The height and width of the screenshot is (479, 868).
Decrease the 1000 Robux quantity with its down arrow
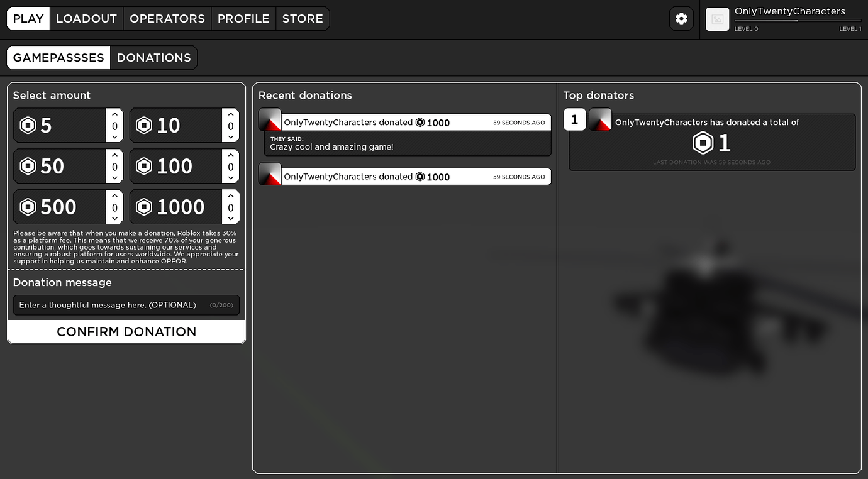[x=231, y=219]
